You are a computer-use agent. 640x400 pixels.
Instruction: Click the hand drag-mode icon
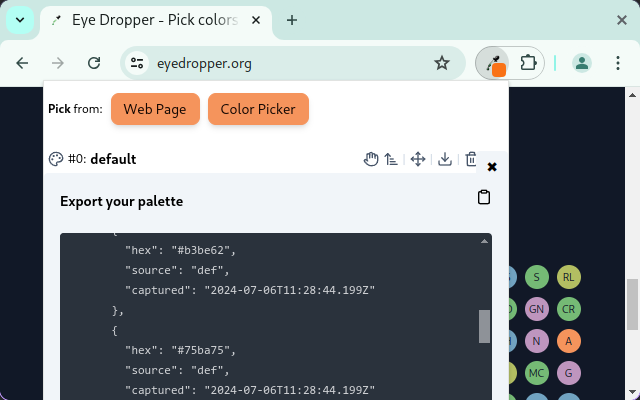pyautogui.click(x=370, y=159)
